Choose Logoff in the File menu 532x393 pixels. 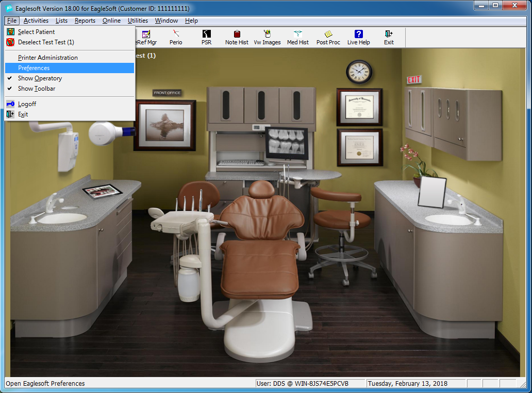tap(70, 104)
